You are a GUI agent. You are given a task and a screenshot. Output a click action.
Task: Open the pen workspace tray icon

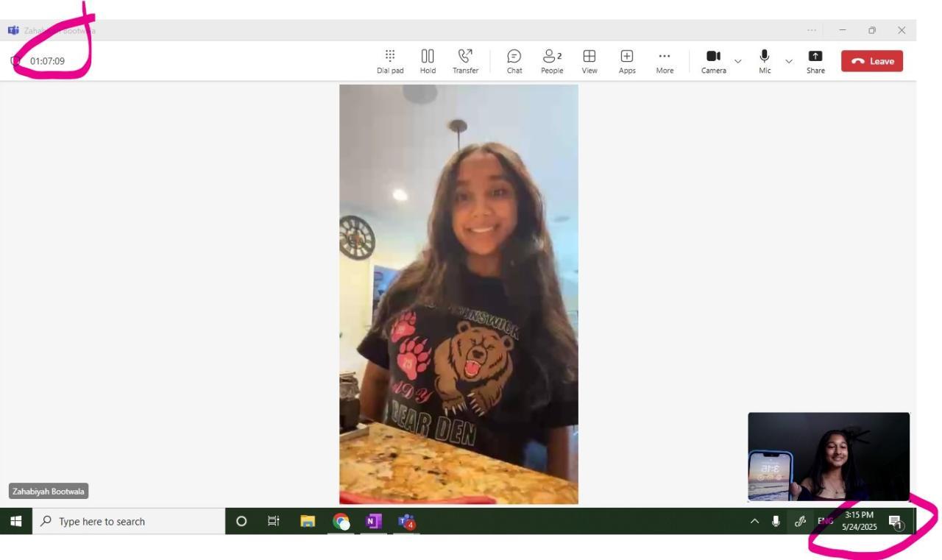800,521
